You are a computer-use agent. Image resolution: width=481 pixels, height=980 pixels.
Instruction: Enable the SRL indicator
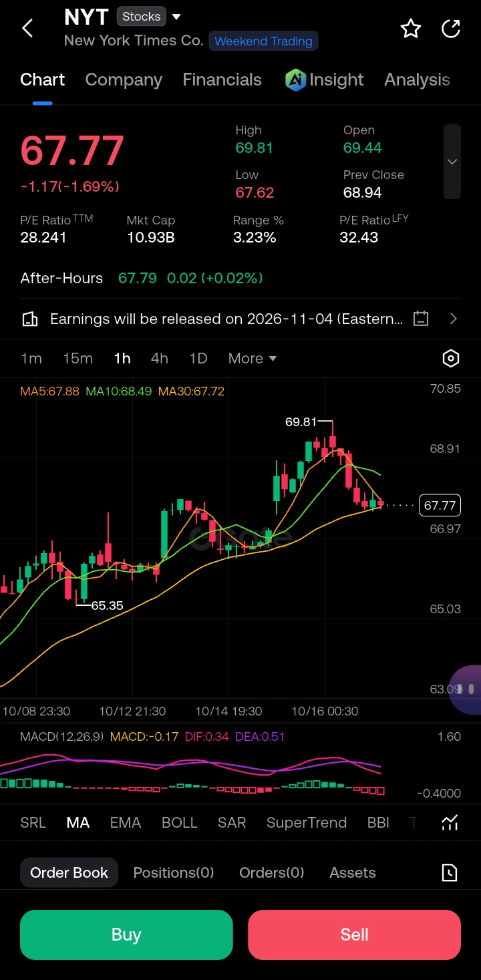tap(33, 823)
